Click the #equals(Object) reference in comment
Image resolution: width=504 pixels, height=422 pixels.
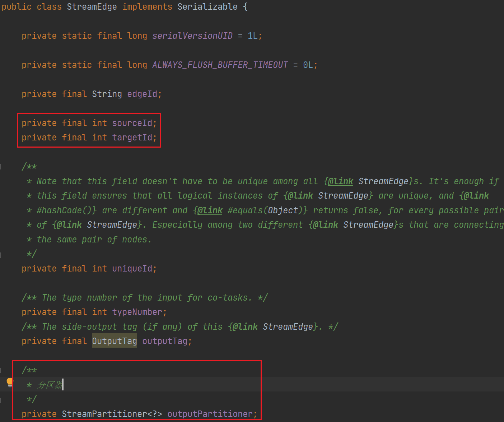pos(265,210)
